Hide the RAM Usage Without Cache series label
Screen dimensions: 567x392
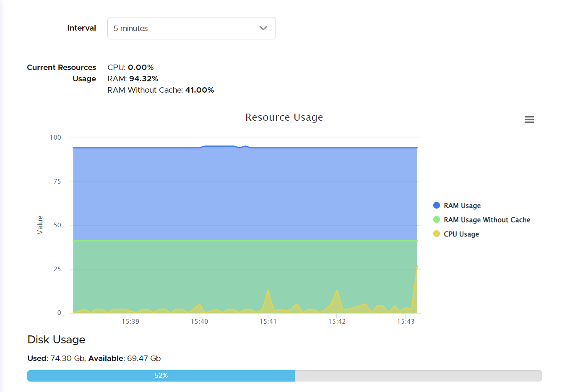[487, 220]
